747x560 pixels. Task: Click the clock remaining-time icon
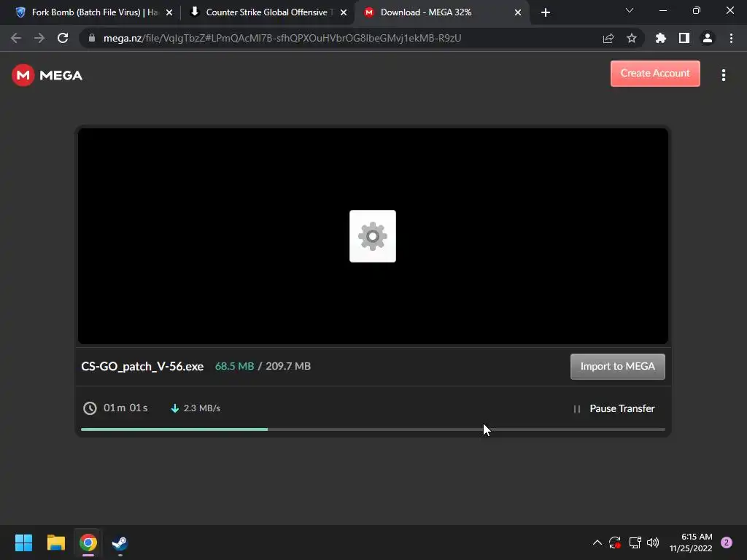coord(90,408)
